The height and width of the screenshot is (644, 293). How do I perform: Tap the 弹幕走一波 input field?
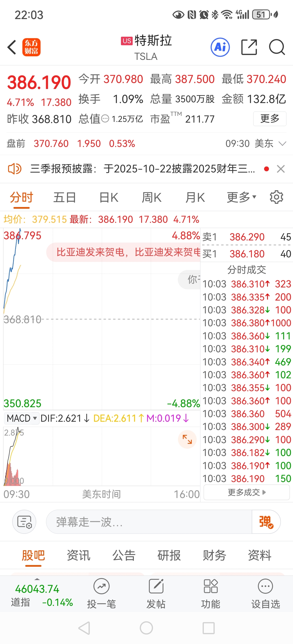[149, 522]
